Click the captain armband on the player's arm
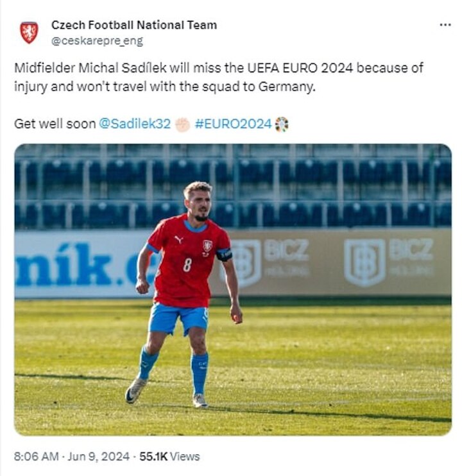Screen dimensions: 462x476 [223, 254]
